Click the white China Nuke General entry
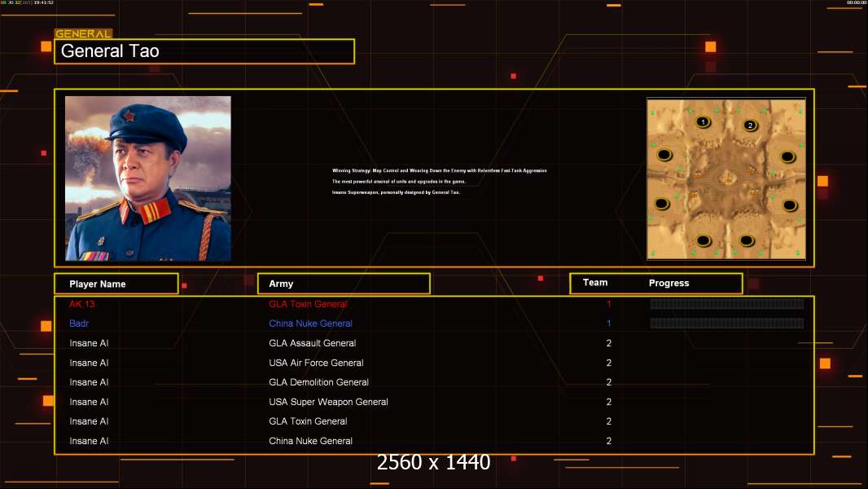 point(310,441)
